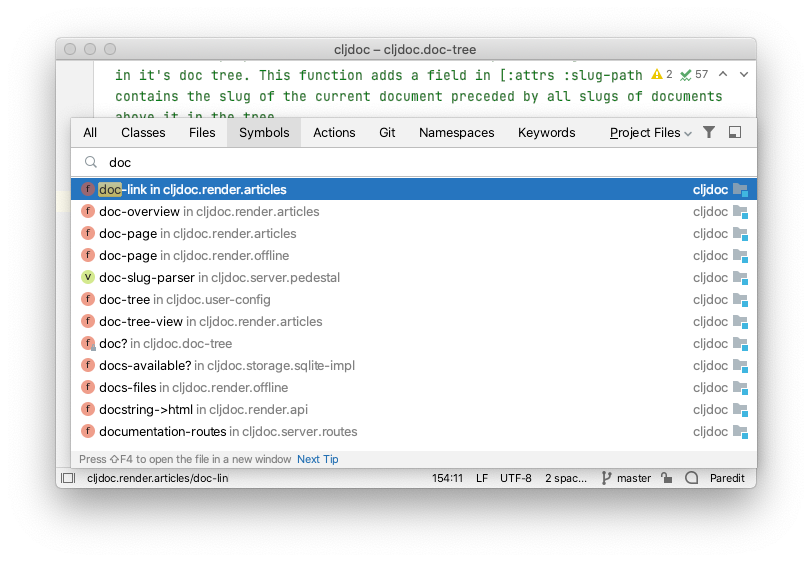This screenshot has height=562, width=812.
Task: Go to previous highlighted problem arrow
Action: (x=723, y=75)
